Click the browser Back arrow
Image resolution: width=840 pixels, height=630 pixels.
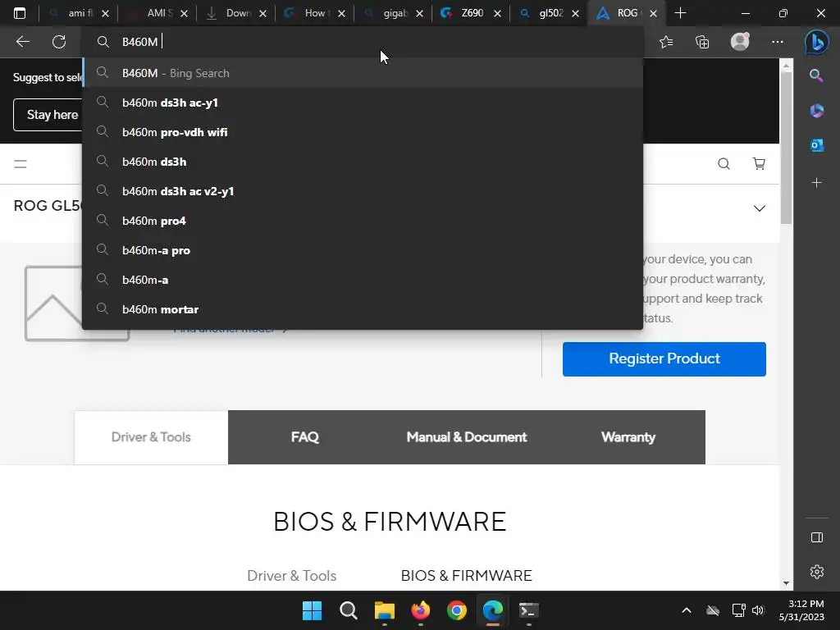tap(22, 42)
